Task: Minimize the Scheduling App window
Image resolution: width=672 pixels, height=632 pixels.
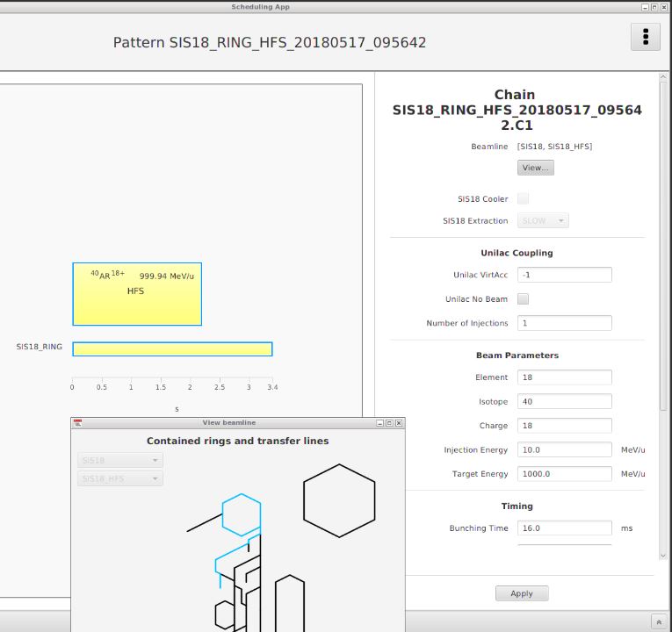Action: [645, 6]
